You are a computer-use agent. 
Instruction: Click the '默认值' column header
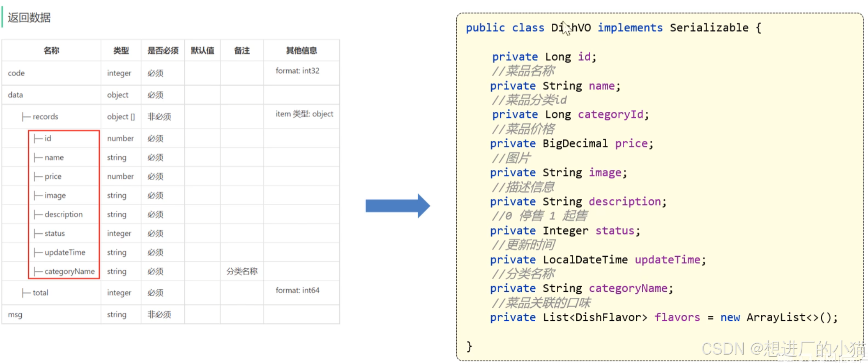coord(203,51)
